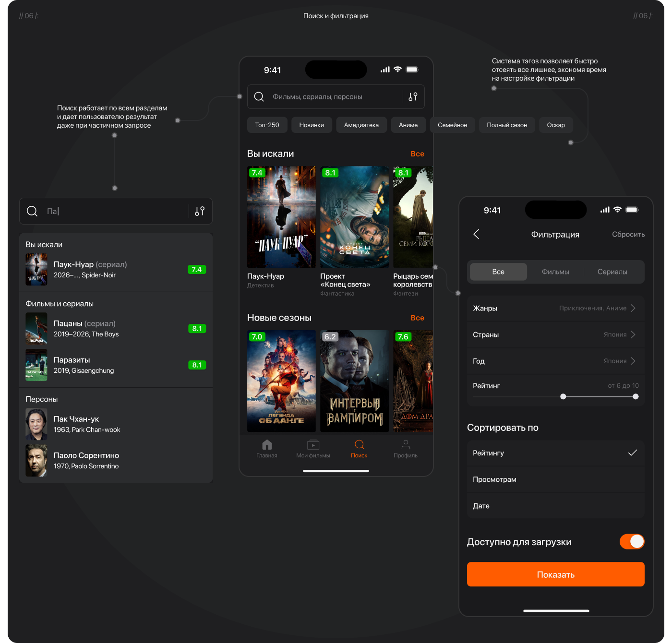The image size is (672, 643).
Task: Switch to the Сериалы segment in Фильтрация
Action: pos(612,272)
